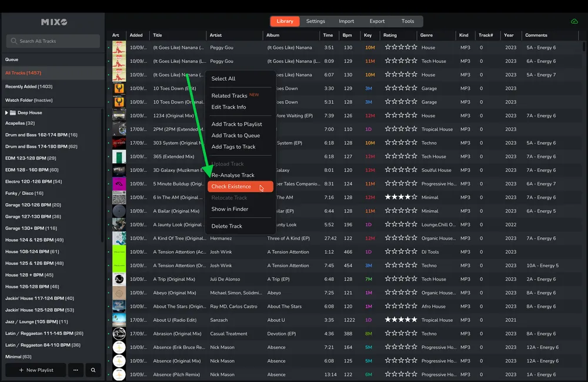Click the 10M key tag on first track

click(369, 48)
